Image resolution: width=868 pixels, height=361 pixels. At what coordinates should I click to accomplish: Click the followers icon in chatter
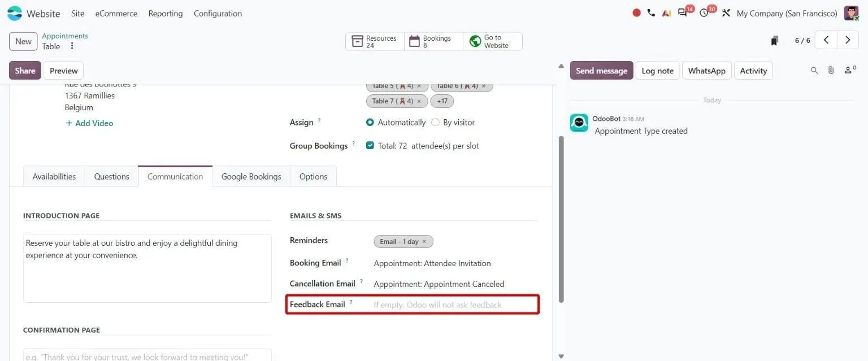pyautogui.click(x=849, y=71)
